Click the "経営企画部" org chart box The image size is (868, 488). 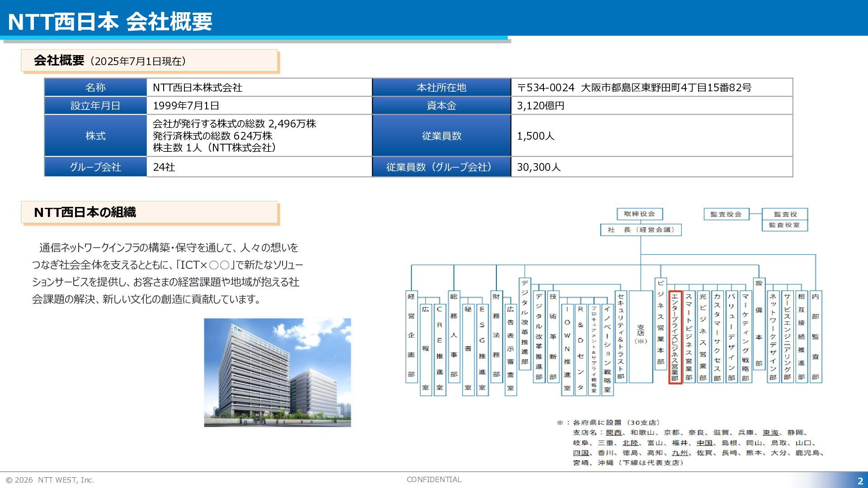[x=411, y=337]
